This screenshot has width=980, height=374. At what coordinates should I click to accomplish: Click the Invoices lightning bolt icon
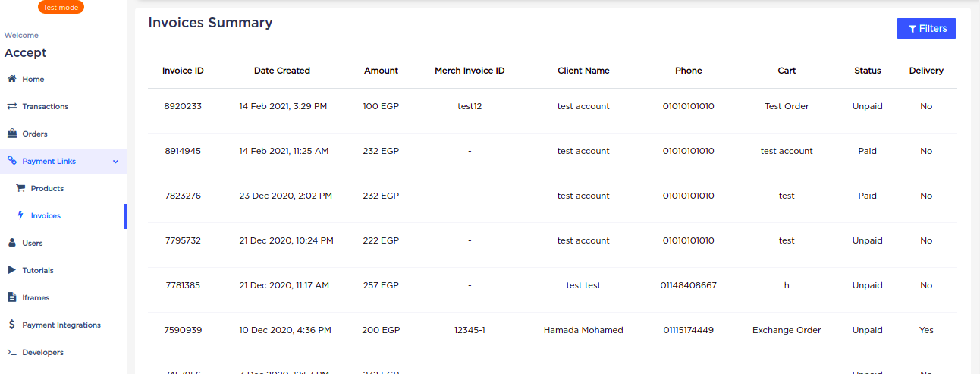20,215
